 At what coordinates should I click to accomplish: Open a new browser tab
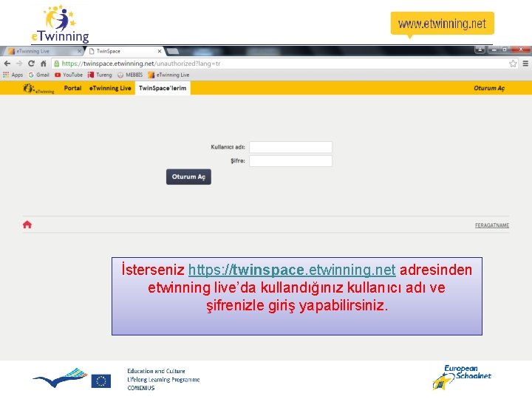click(x=173, y=51)
